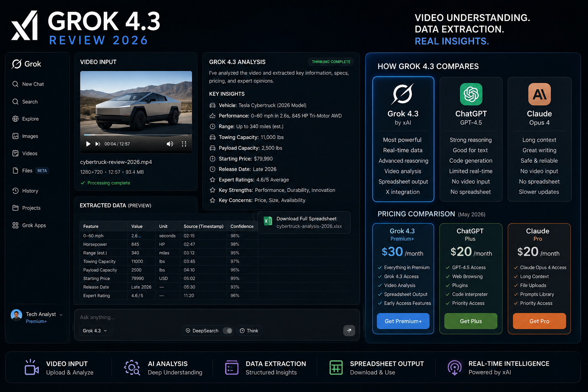
Task: Skip to next in video player
Action: click(x=98, y=144)
